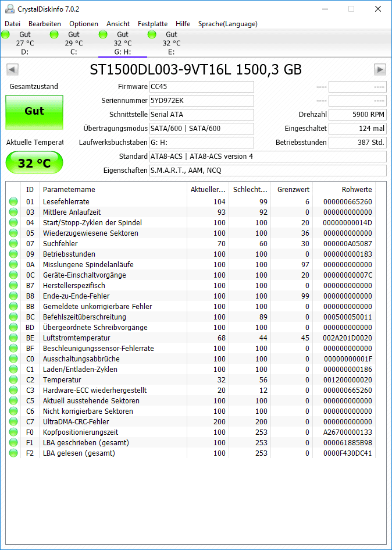392x550 pixels.
Task: Click the Seriennummer field 5YD972EK
Action: (202, 101)
